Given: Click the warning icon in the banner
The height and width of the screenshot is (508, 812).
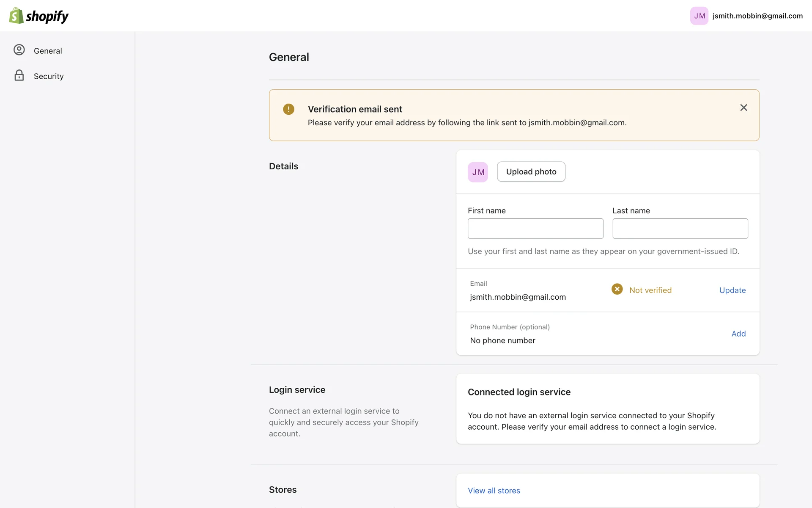Looking at the screenshot, I should (288, 109).
